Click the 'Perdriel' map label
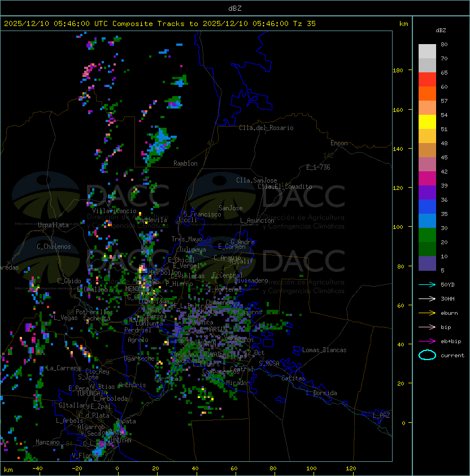Viewport: 470px width, 476px height. (x=138, y=330)
